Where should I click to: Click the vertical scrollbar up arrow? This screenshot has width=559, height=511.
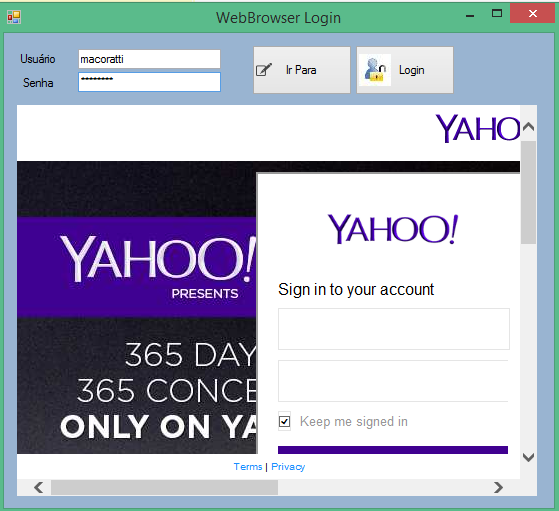point(528,127)
